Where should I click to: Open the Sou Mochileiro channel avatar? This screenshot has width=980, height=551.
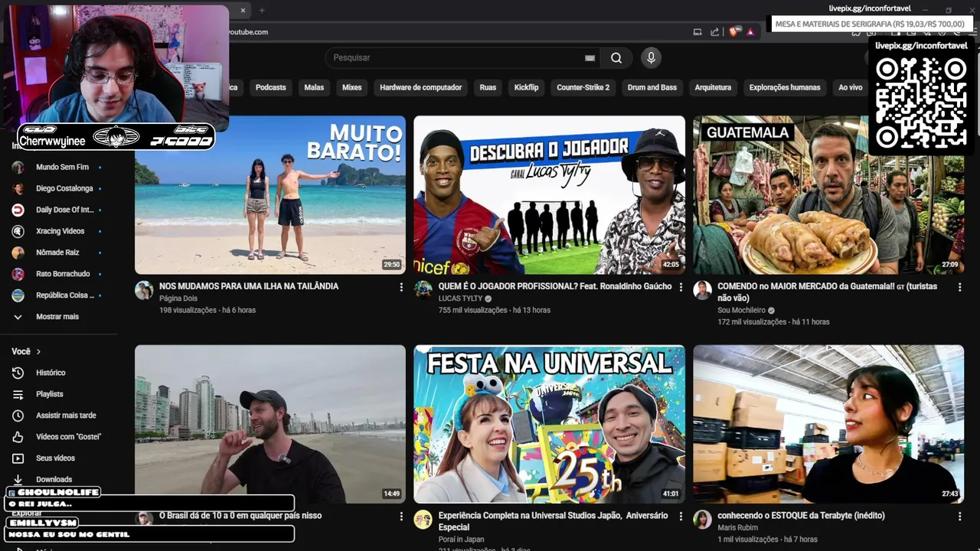tap(702, 290)
